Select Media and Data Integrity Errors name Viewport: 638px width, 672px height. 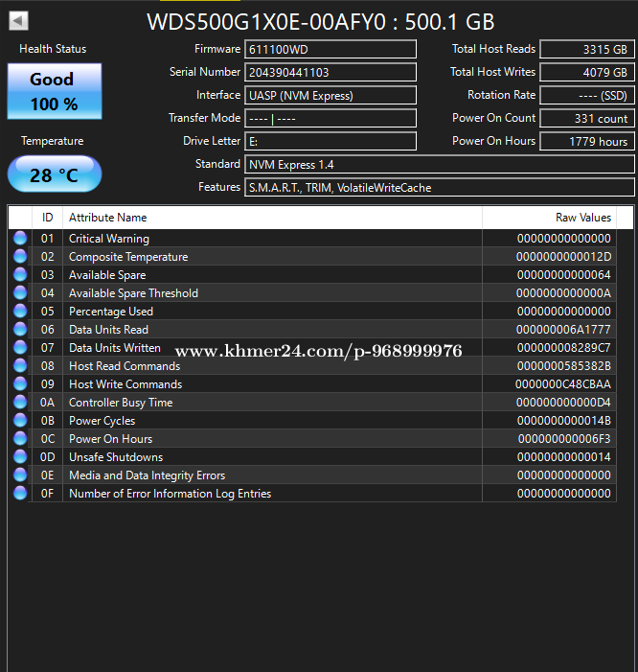[x=147, y=475]
